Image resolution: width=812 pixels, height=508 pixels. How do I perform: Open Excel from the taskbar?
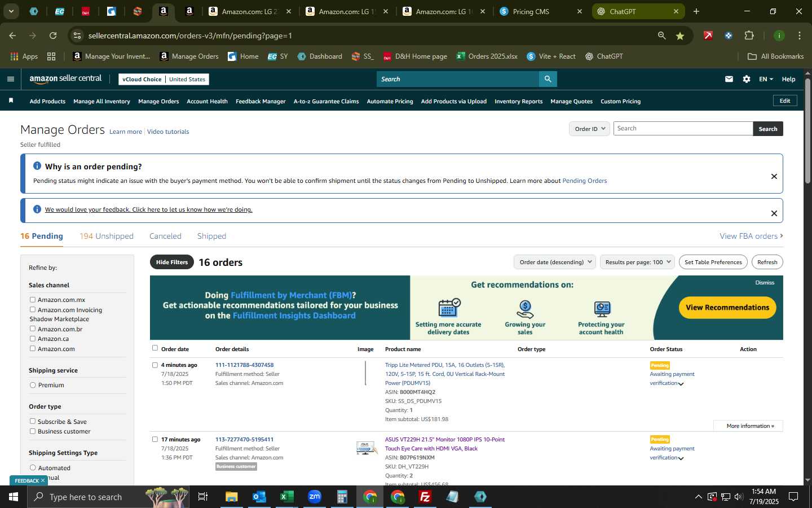point(287,497)
